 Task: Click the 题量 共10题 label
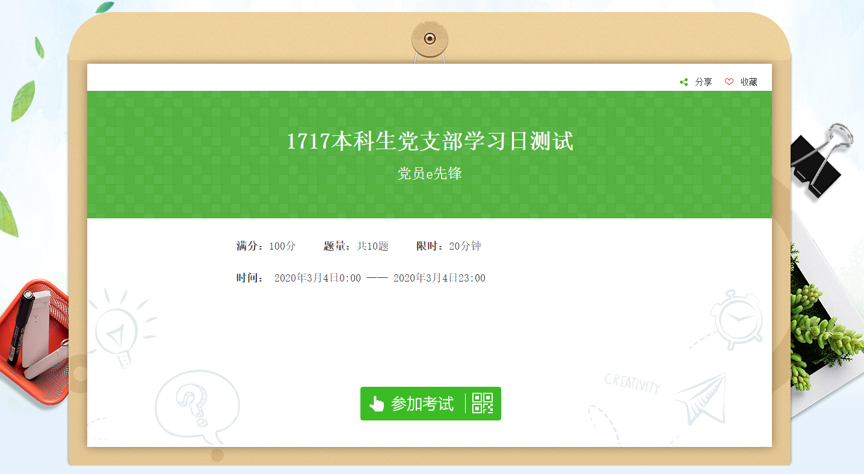point(355,246)
